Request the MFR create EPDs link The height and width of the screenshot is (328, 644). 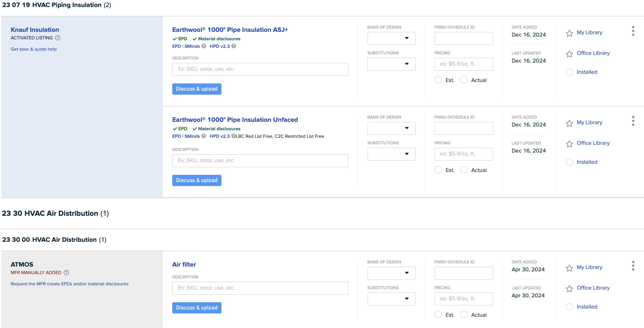click(70, 284)
